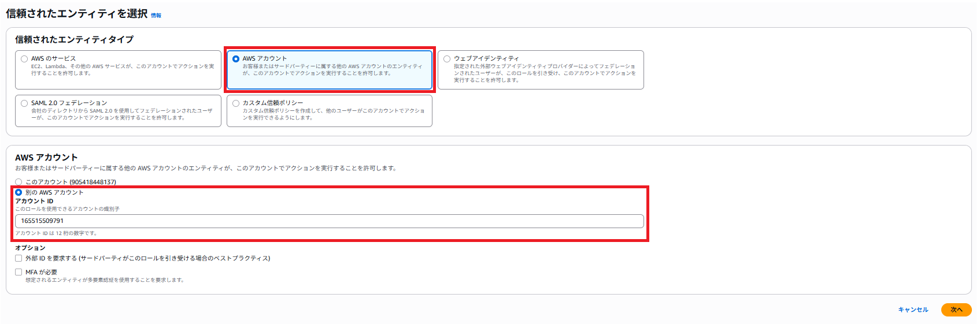Image resolution: width=980 pixels, height=324 pixels.
Task: Click the このアカウント label text
Action: pos(71,182)
